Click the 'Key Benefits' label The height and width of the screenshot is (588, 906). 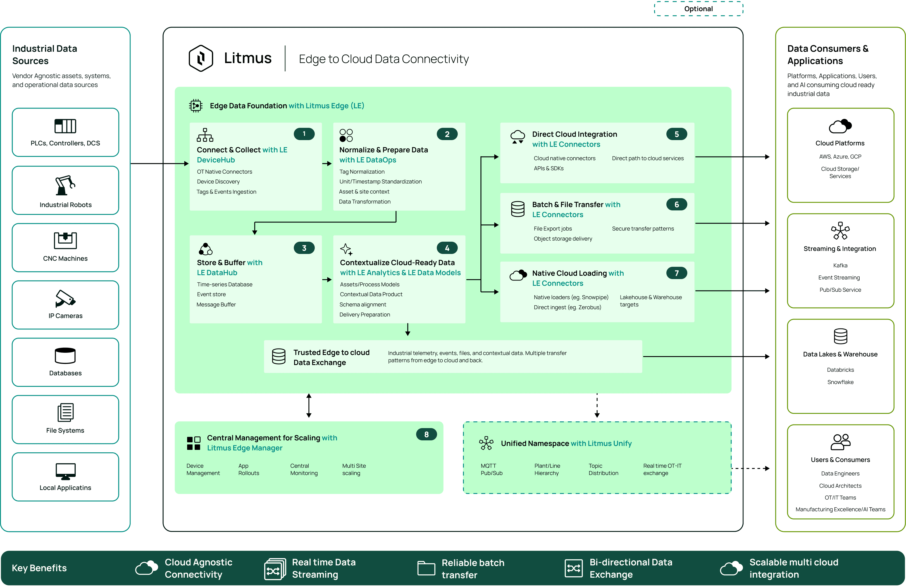click(39, 568)
